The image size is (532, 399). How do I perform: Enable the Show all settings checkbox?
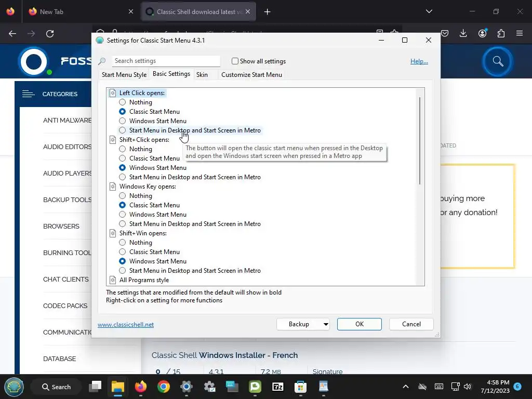click(x=235, y=61)
